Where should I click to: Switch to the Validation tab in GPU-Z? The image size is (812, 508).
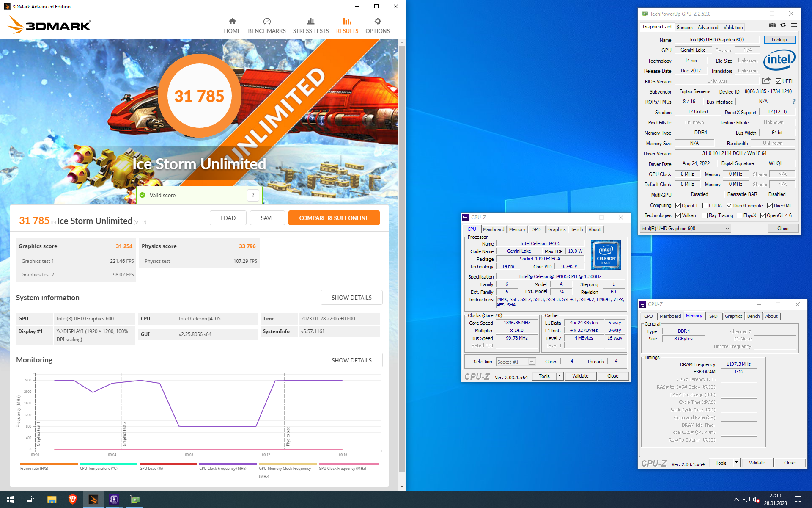pos(733,28)
